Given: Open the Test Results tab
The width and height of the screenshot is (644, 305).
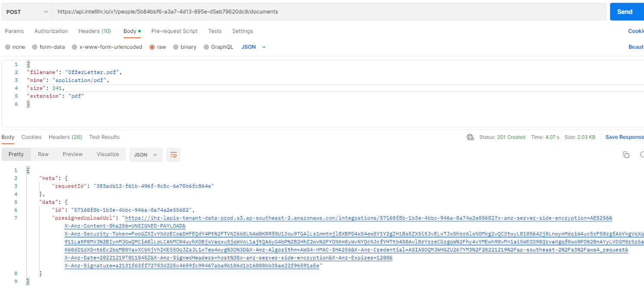Looking at the screenshot, I should 104,137.
